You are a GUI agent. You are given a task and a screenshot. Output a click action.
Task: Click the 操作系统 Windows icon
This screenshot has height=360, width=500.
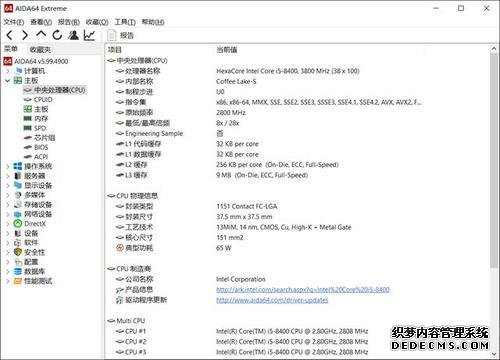[18, 166]
